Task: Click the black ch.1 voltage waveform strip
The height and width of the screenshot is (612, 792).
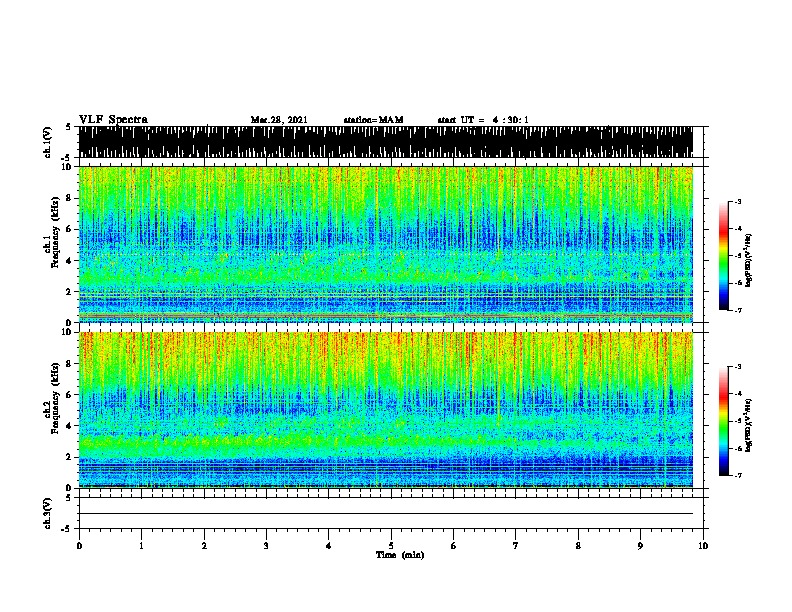Action: (x=386, y=142)
